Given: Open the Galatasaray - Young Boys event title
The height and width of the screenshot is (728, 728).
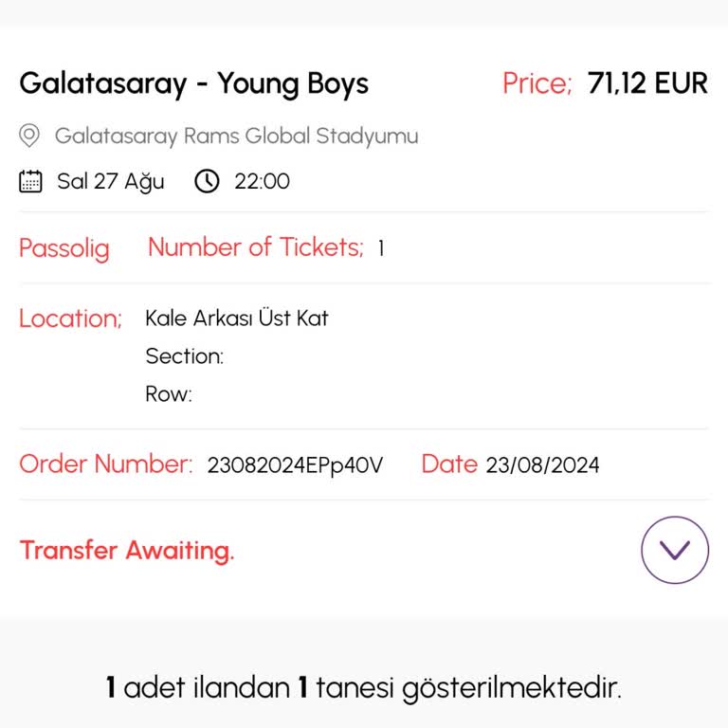Looking at the screenshot, I should [193, 83].
